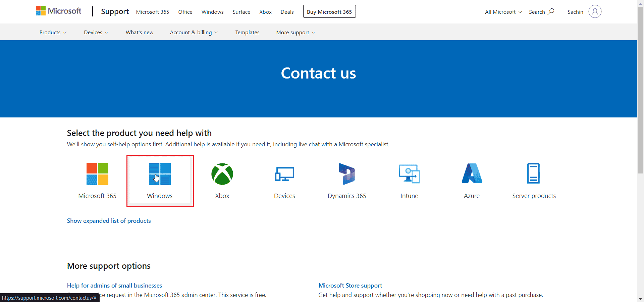The height and width of the screenshot is (302, 644).
Task: Click the scrollbar down arrow
Action: 640,299
